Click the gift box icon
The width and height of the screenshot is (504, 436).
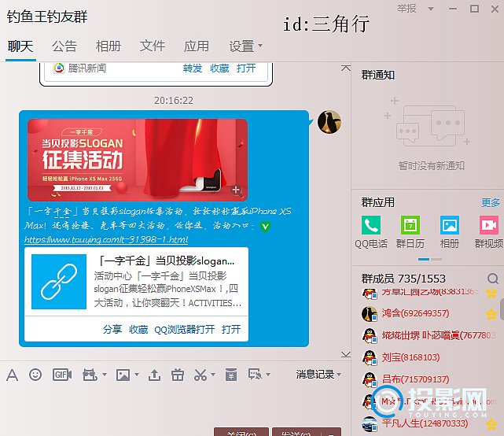tap(178, 375)
